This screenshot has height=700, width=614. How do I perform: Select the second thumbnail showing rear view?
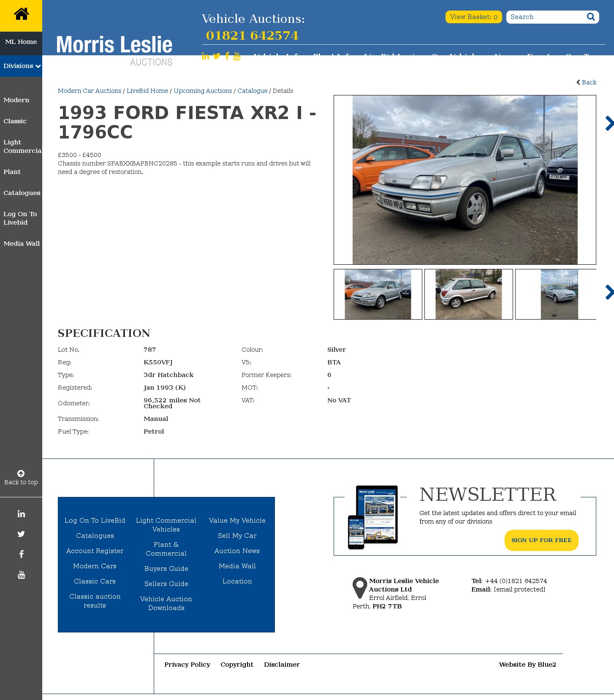pyautogui.click(x=469, y=294)
